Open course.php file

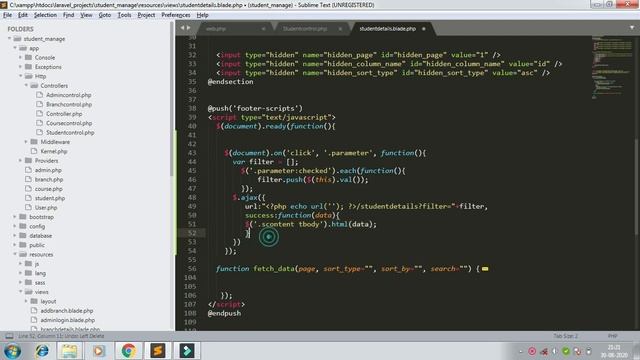[49, 189]
